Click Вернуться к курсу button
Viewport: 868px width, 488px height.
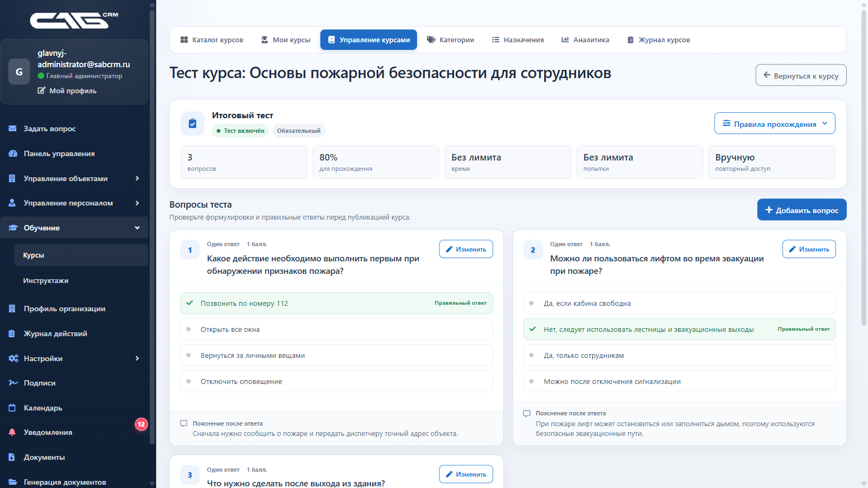pos(801,75)
